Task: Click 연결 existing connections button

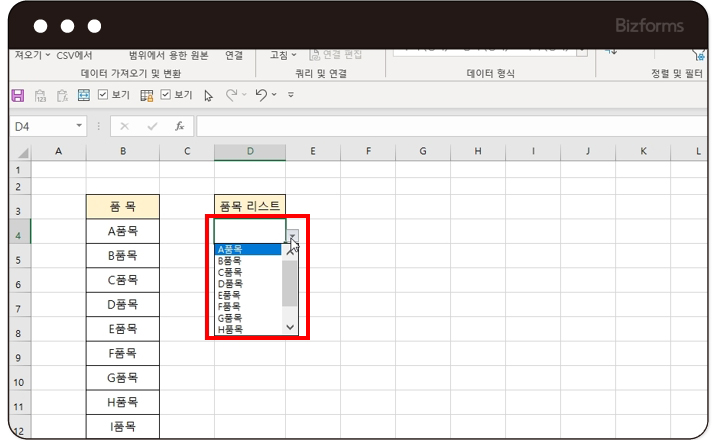Action: click(x=234, y=55)
